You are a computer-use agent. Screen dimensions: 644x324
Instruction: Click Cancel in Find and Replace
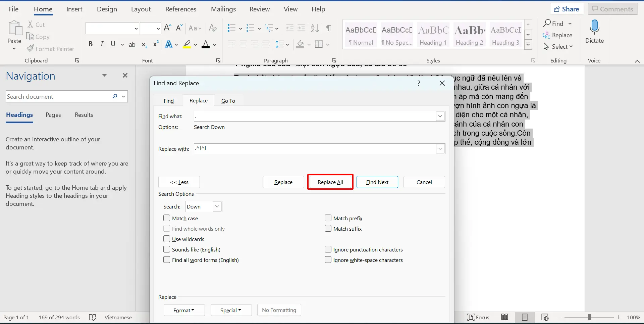coord(424,182)
